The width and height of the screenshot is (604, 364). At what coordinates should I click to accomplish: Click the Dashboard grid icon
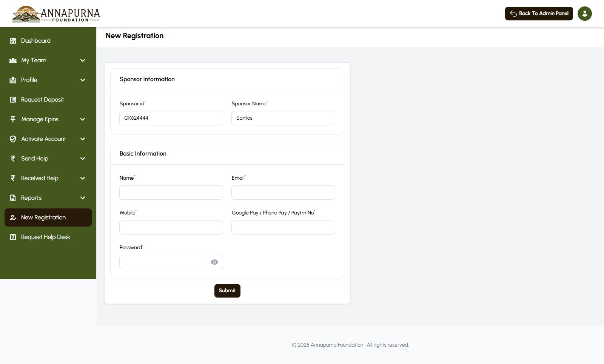pyautogui.click(x=13, y=41)
